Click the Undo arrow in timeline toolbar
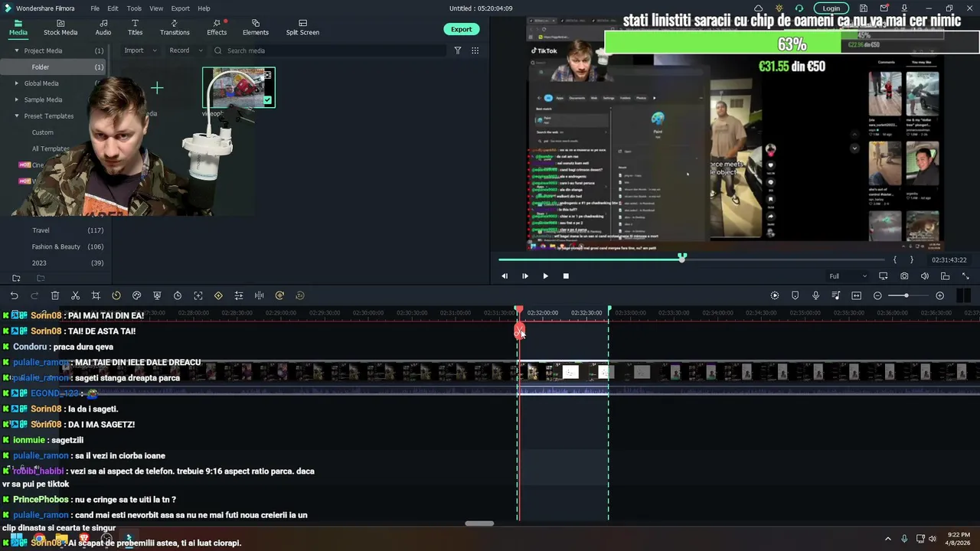The image size is (980, 551). pos(15,295)
